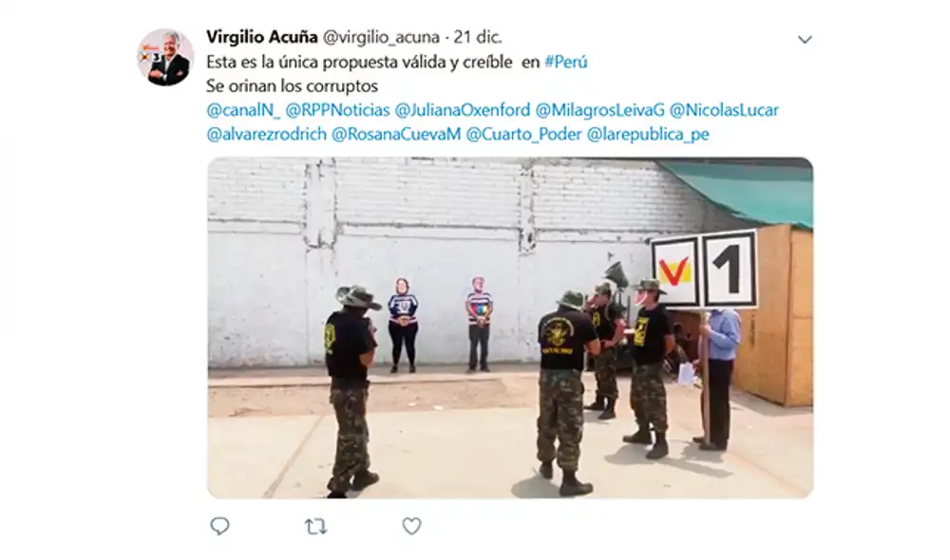The height and width of the screenshot is (560, 950).
Task: Visit the @RosanaCuevaM mention
Action: [396, 134]
